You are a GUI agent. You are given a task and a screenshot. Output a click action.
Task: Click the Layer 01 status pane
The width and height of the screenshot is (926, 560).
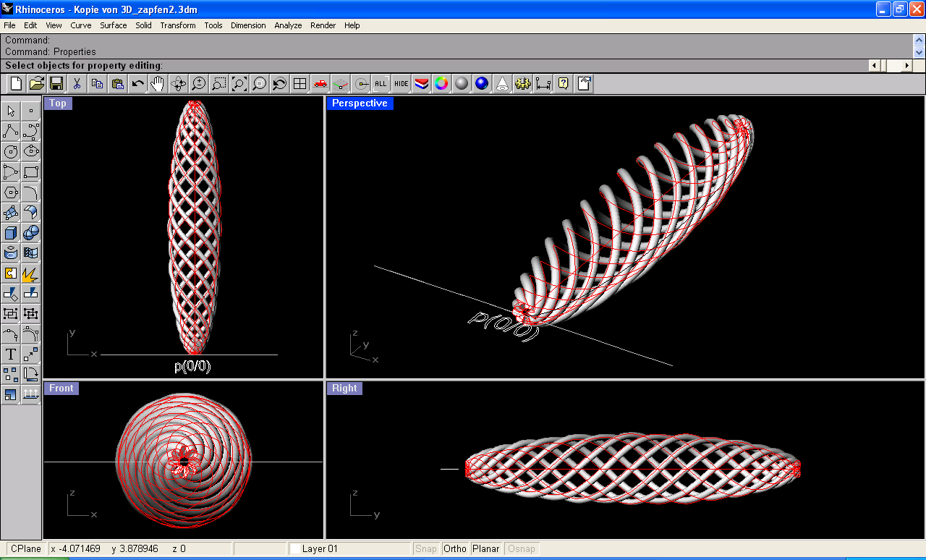point(349,548)
